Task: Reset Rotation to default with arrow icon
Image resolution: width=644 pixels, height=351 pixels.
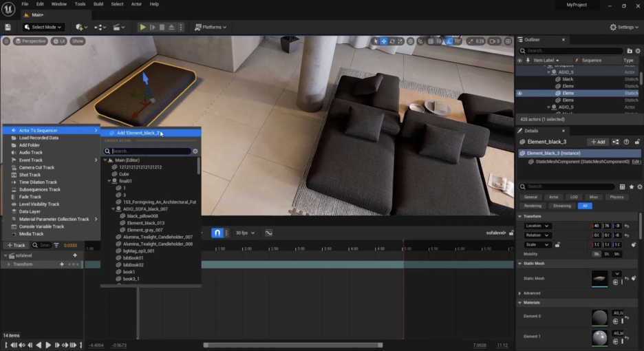Action: 627,235
